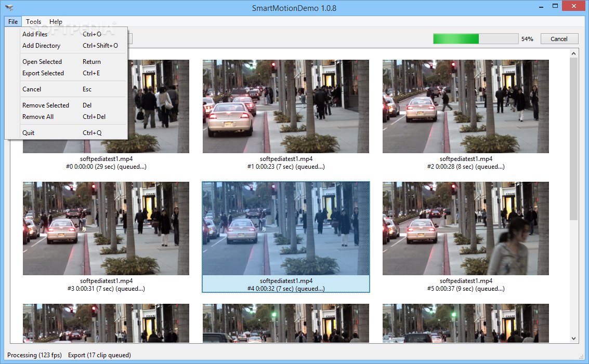Click caption '#0 0:00:00 (29 sec) (queued...)'
Screen dimensions: 589x364
pos(106,167)
